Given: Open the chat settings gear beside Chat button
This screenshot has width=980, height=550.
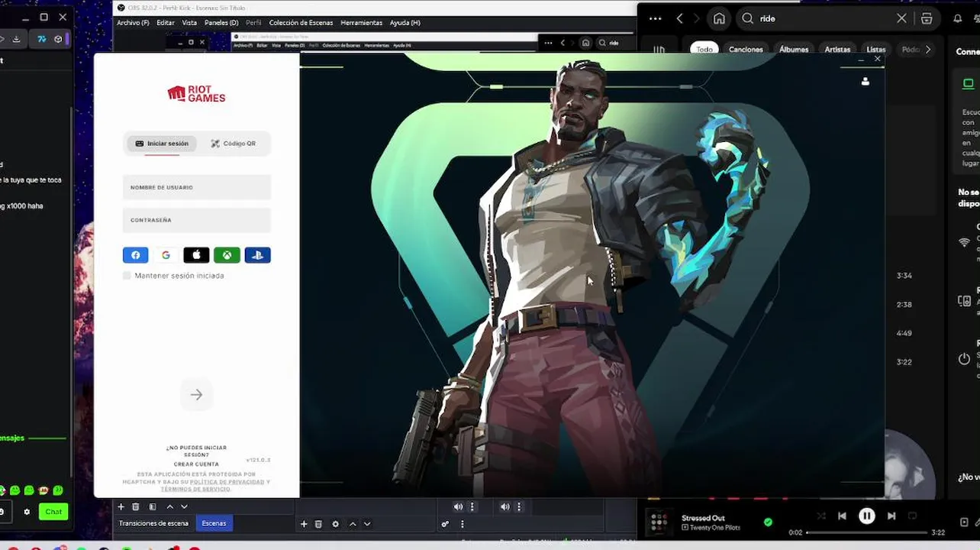Looking at the screenshot, I should point(27,512).
